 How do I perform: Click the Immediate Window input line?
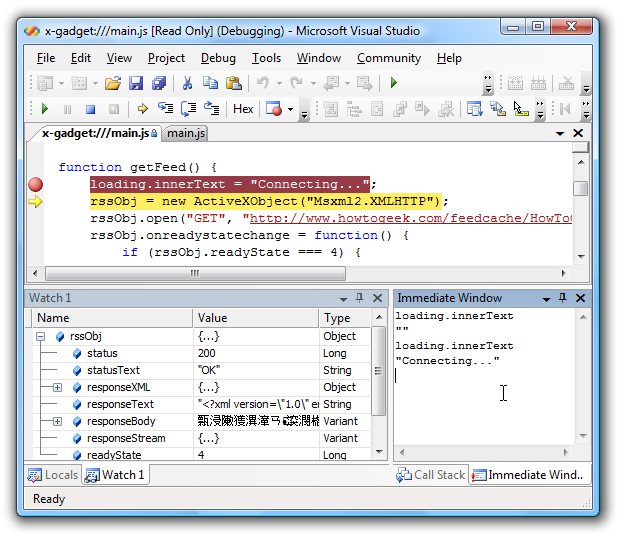coord(484,376)
